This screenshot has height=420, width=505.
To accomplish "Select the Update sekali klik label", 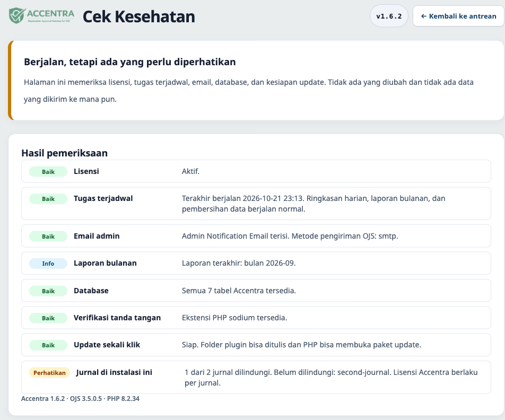I will click(107, 345).
